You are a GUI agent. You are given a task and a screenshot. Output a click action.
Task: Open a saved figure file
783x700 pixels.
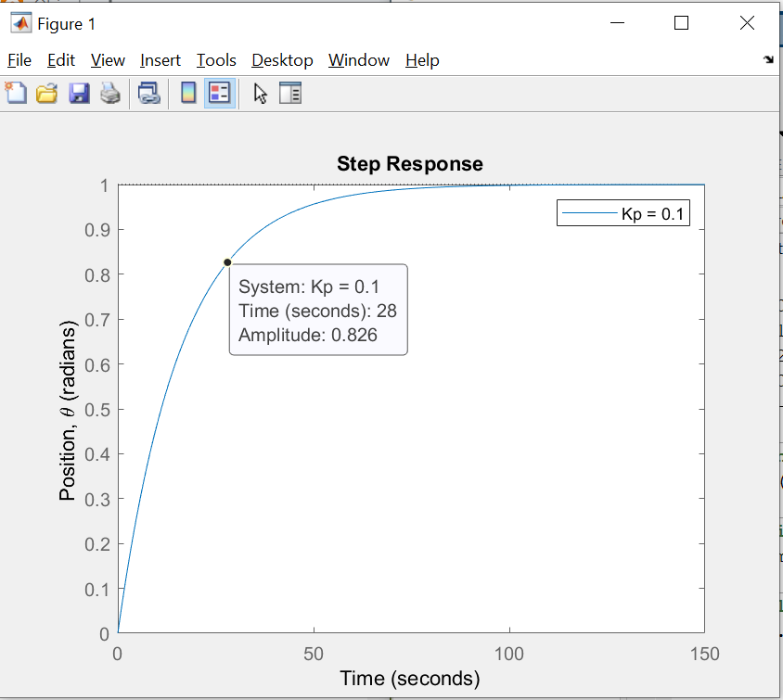(x=47, y=93)
